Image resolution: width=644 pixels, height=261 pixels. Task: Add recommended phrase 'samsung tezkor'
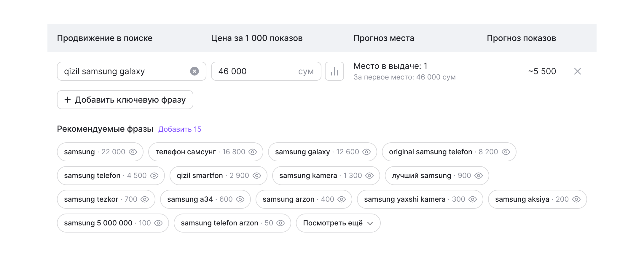106,199
